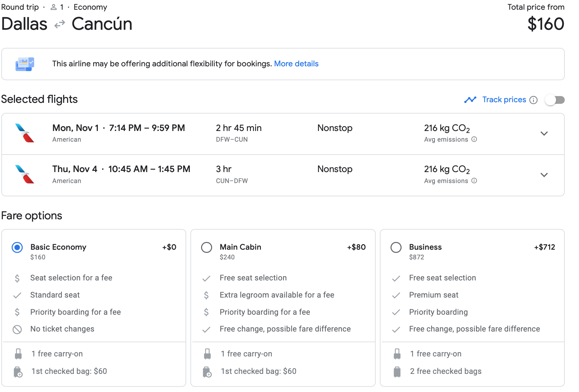Click info icon for outbound flight emissions
The height and width of the screenshot is (392, 579).
(474, 139)
